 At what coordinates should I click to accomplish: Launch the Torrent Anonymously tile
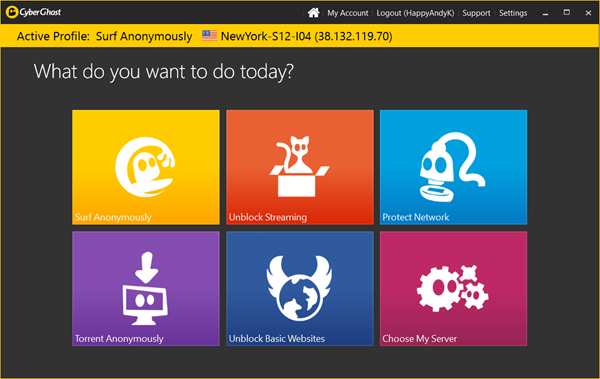pos(146,289)
